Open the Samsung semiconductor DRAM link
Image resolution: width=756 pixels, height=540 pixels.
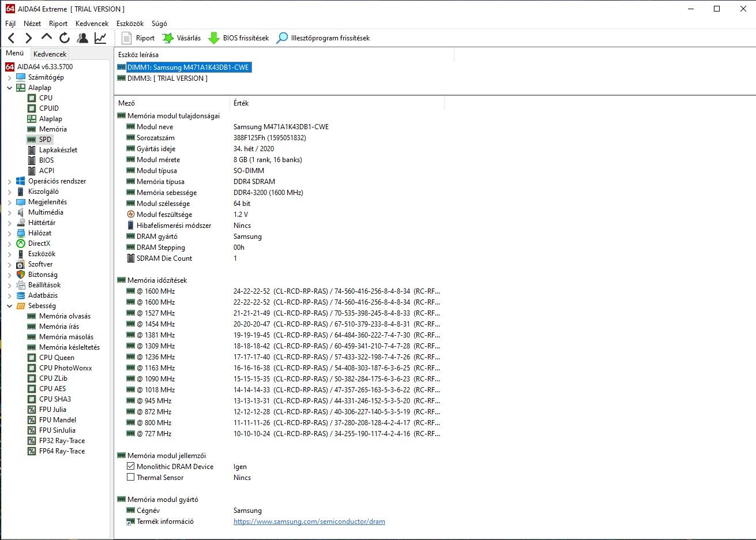click(309, 522)
